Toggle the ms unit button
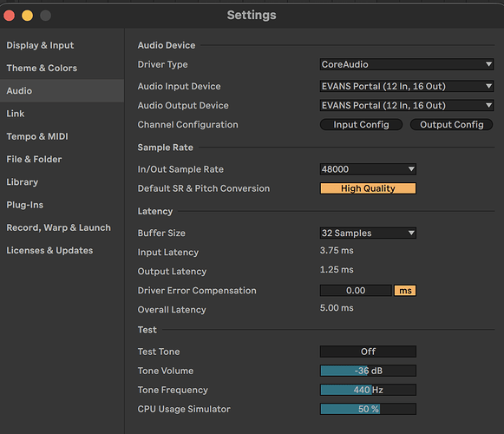This screenshot has height=434, width=504. tap(405, 291)
